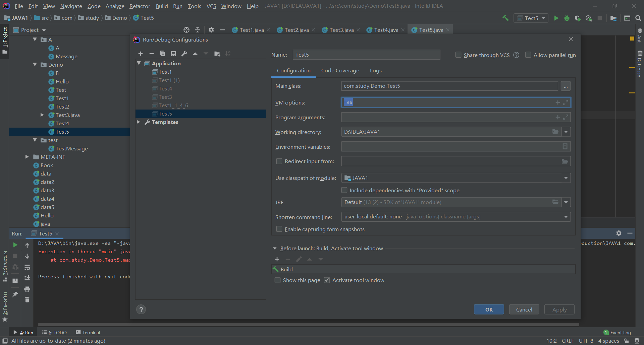Image resolution: width=644 pixels, height=345 pixels.
Task: Locate current file with scroll-from-source icon
Action: pos(186,30)
